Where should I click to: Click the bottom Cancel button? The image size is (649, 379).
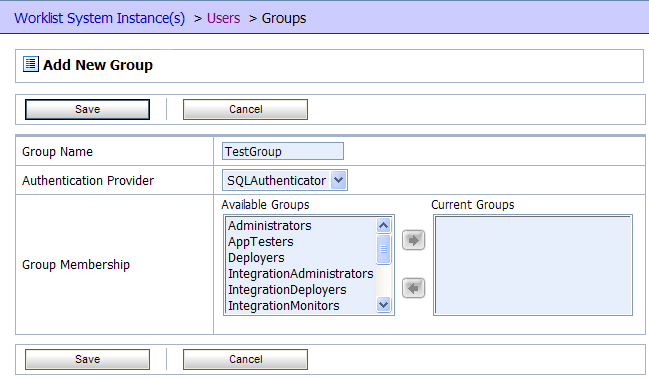(245, 359)
